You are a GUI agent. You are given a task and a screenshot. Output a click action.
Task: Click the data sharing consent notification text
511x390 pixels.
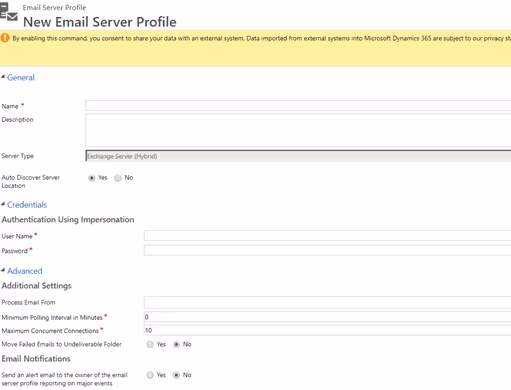pos(261,38)
